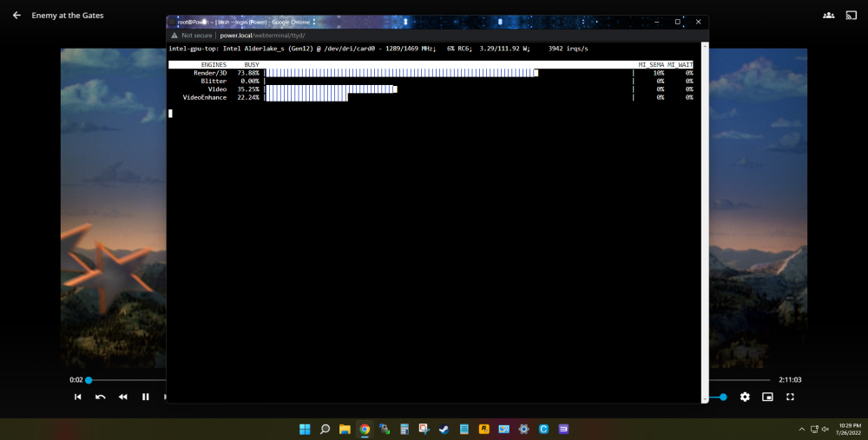Minimize the Chrome terminal window
Viewport: 868px width, 440px height.
pos(657,22)
